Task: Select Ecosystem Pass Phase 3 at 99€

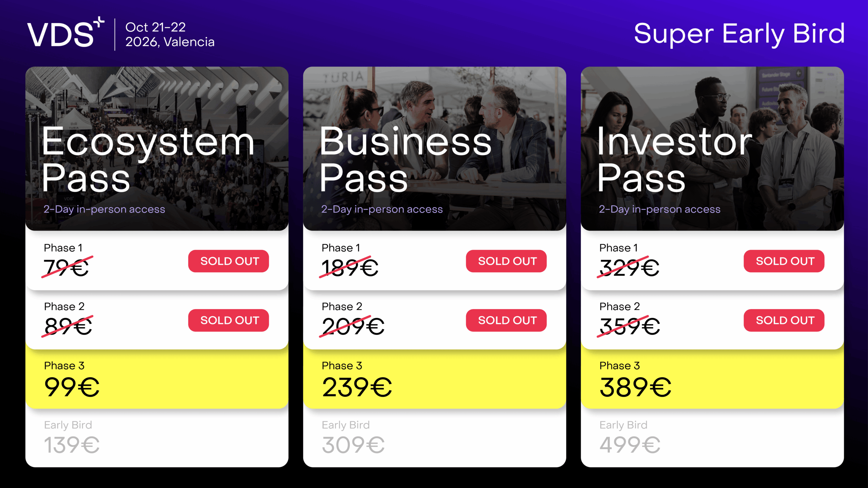Action: point(157,380)
